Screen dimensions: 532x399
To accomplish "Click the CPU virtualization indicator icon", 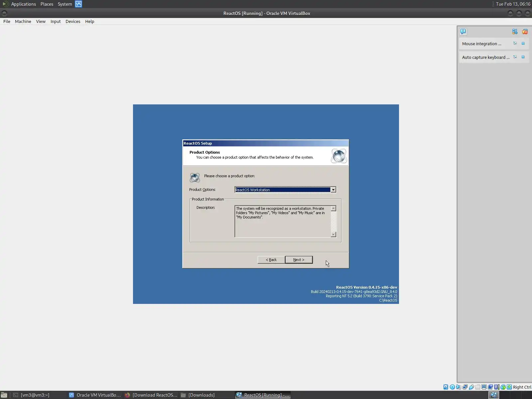I will (x=496, y=387).
